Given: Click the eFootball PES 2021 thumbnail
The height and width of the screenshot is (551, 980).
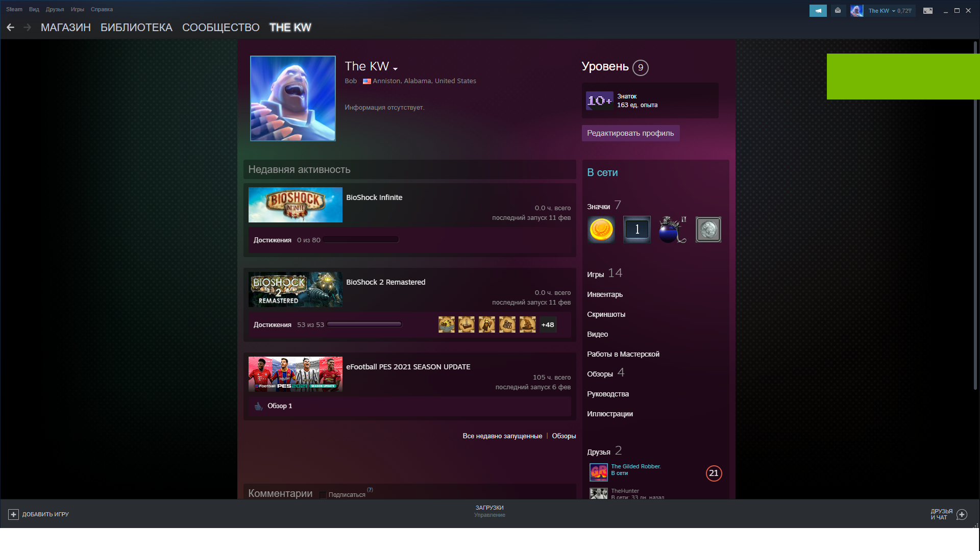Looking at the screenshot, I should pyautogui.click(x=296, y=374).
